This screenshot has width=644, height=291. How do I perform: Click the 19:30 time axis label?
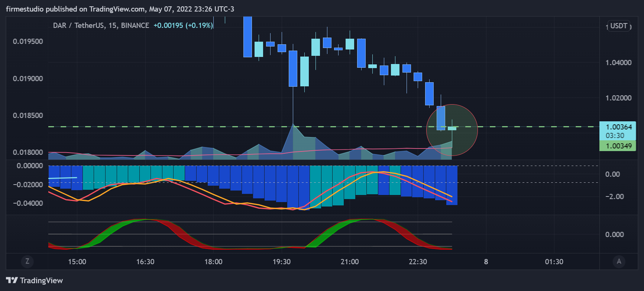tap(282, 262)
